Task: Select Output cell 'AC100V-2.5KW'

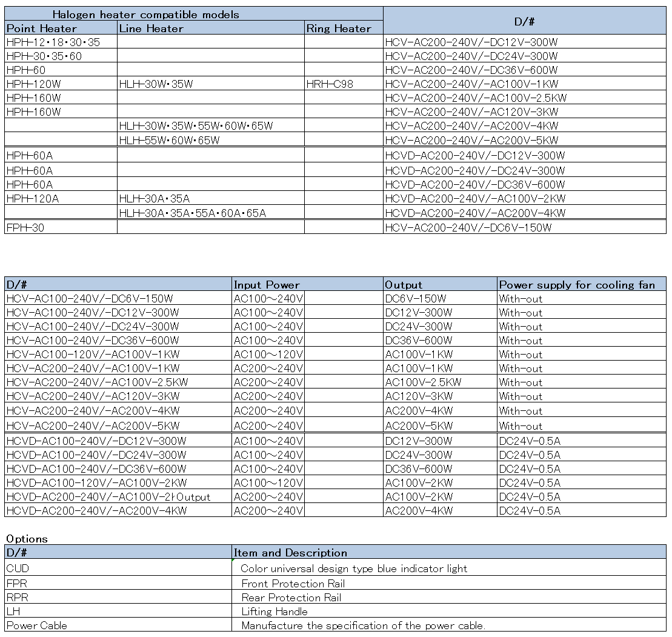Action: [x=440, y=381]
